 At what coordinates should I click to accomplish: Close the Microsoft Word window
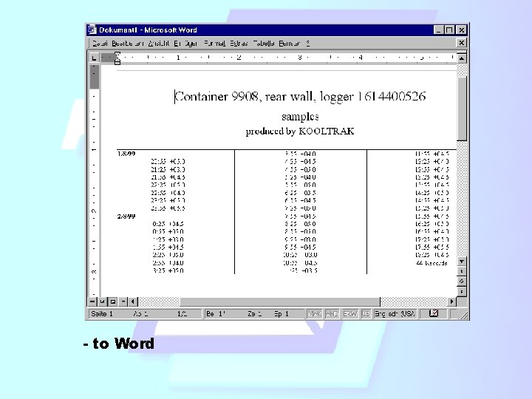(461, 30)
